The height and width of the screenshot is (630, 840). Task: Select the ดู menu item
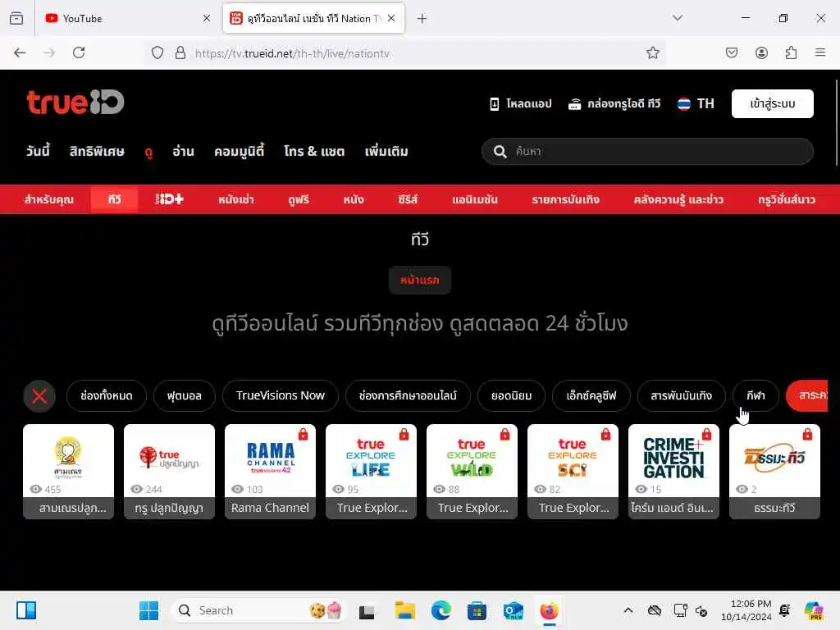pos(148,152)
